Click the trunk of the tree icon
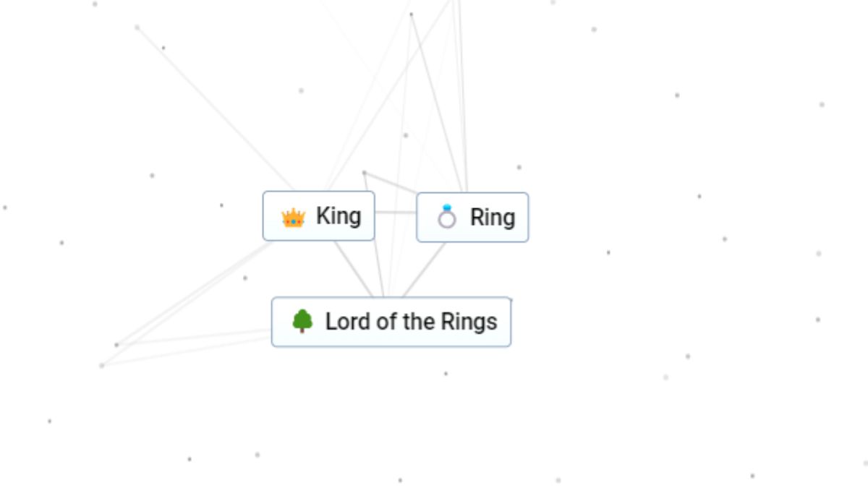 (302, 330)
